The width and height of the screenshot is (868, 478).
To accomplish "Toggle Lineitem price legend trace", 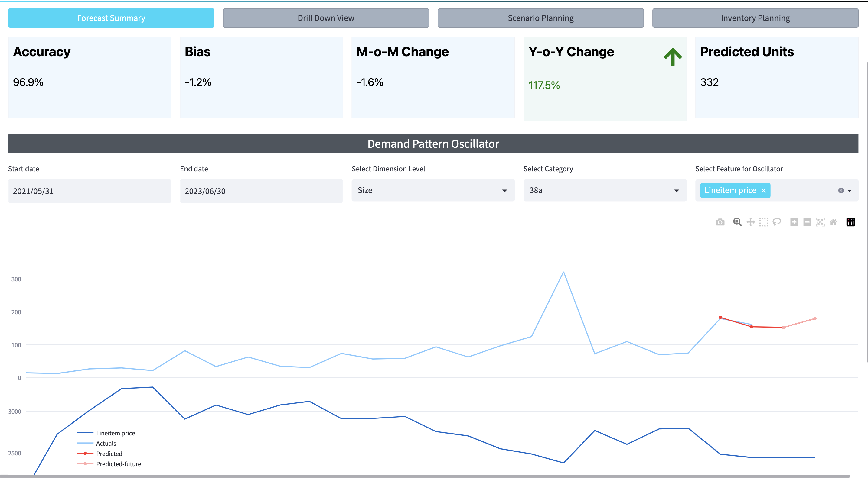I will (x=115, y=433).
